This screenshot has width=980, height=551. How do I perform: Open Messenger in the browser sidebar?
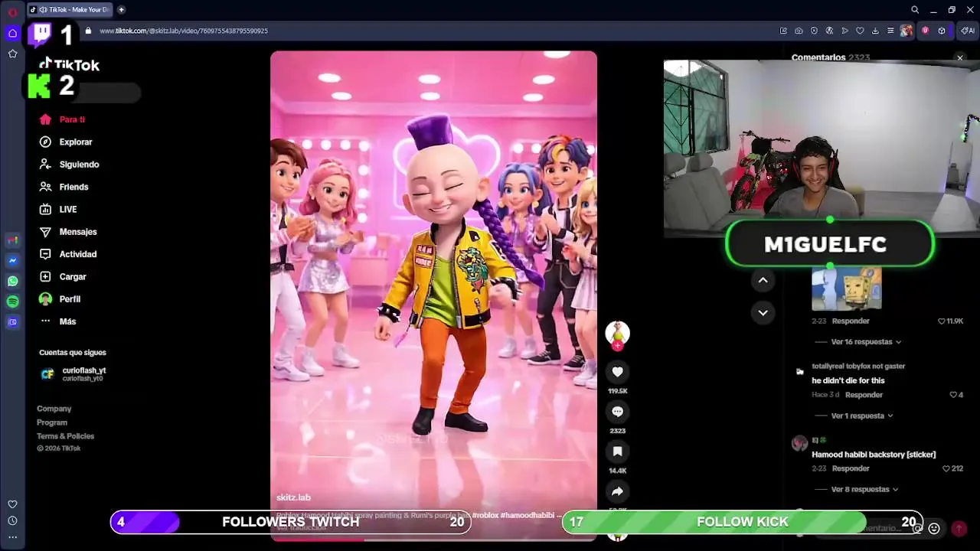(12, 261)
